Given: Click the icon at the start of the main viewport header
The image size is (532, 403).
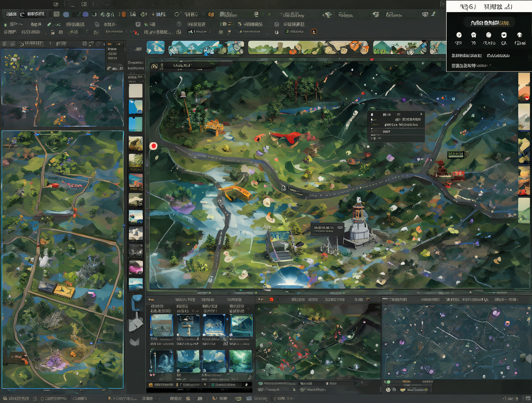Looking at the screenshot, I should 155,66.
